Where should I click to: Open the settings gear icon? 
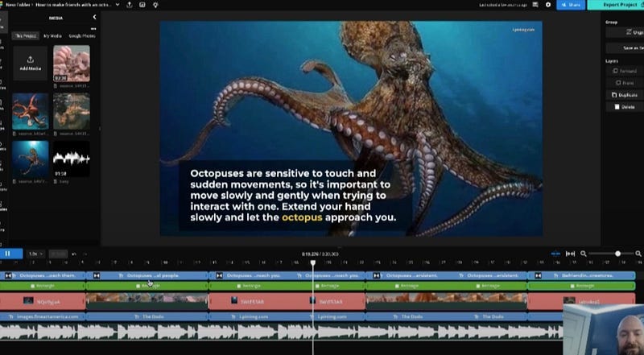[x=548, y=5]
